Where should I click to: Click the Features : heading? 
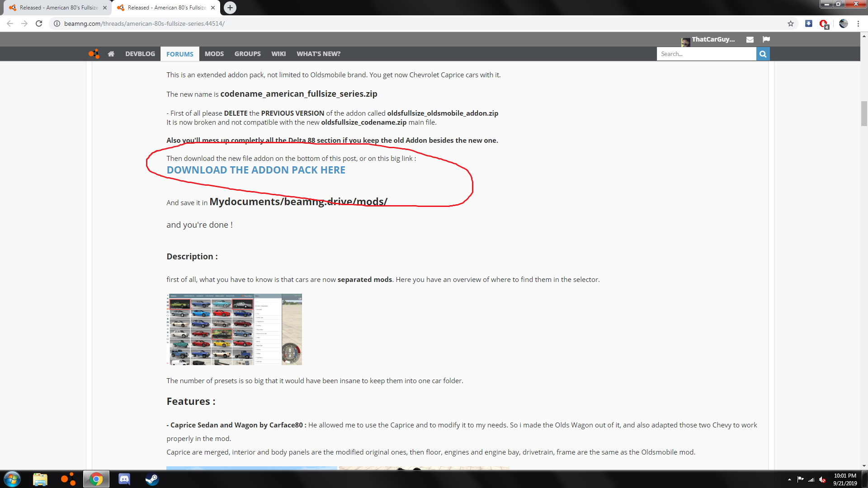point(191,401)
